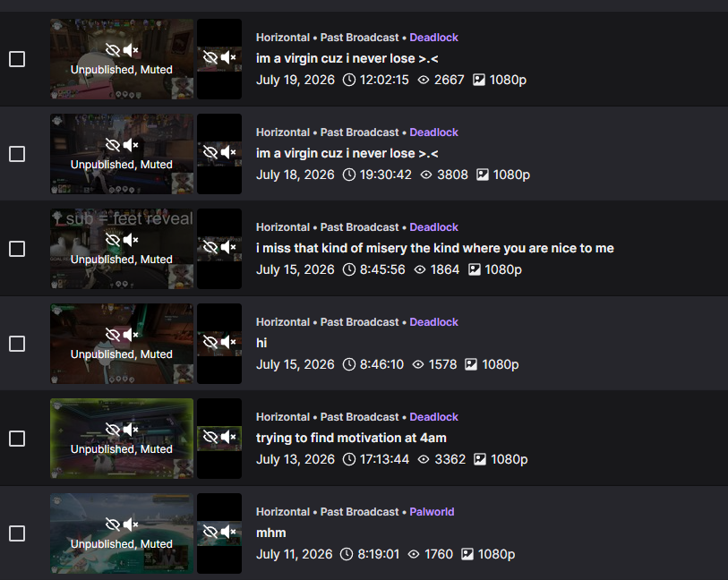Click the date 'July 11, 2026'
The height and width of the screenshot is (580, 728).
pos(295,554)
